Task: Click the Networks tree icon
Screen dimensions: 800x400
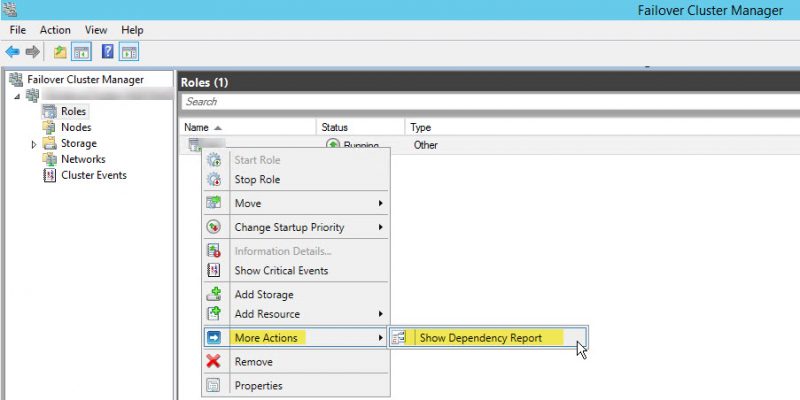Action: [49, 159]
